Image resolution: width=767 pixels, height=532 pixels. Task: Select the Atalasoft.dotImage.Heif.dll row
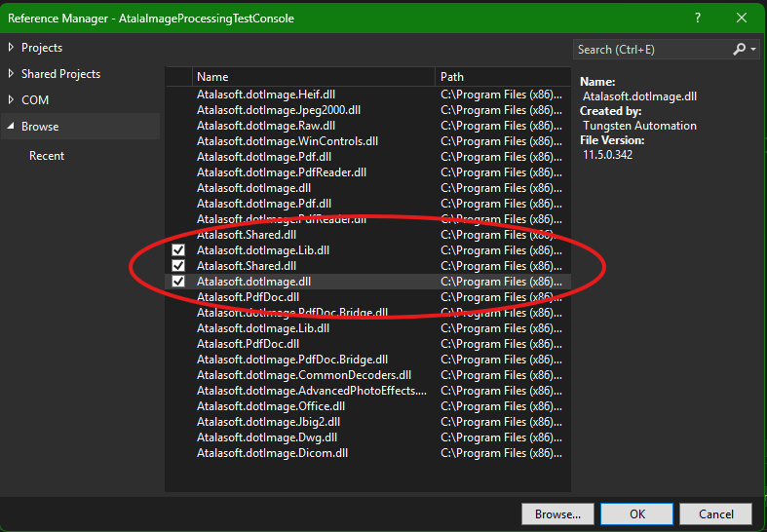265,95
